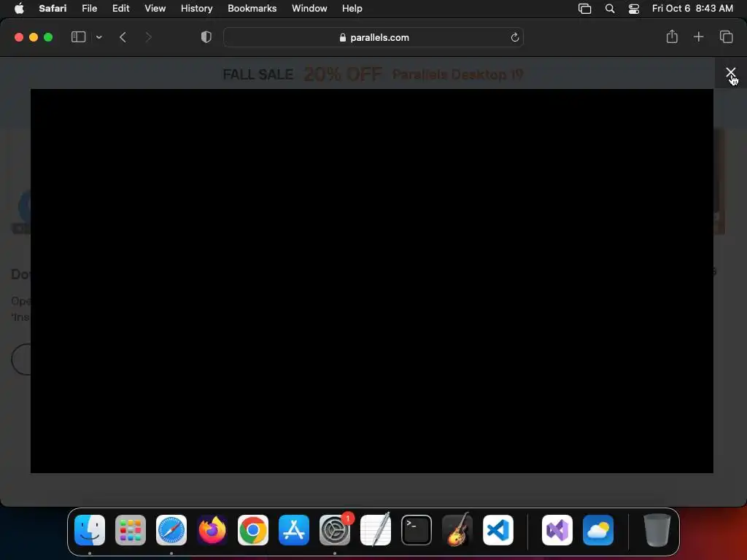Open the Apple menu
Viewport: 747px width, 560px height.
pyautogui.click(x=19, y=8)
